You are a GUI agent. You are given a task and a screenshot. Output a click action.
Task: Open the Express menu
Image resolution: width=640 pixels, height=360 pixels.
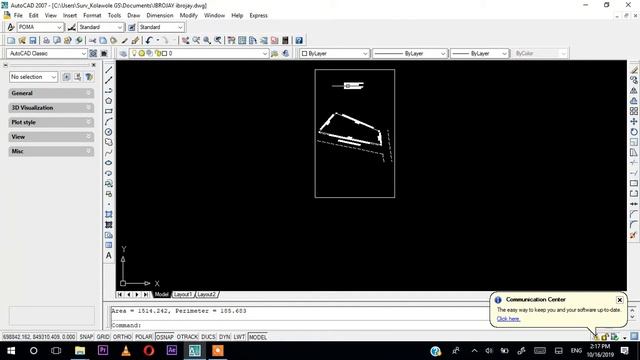pyautogui.click(x=258, y=16)
